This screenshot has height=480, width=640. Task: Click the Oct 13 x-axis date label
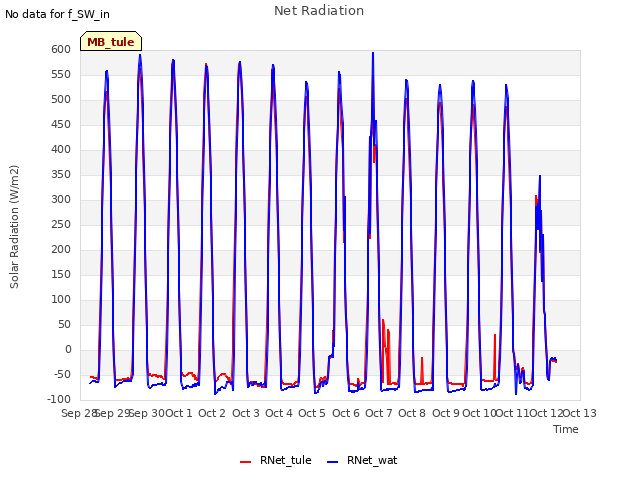coord(580,413)
